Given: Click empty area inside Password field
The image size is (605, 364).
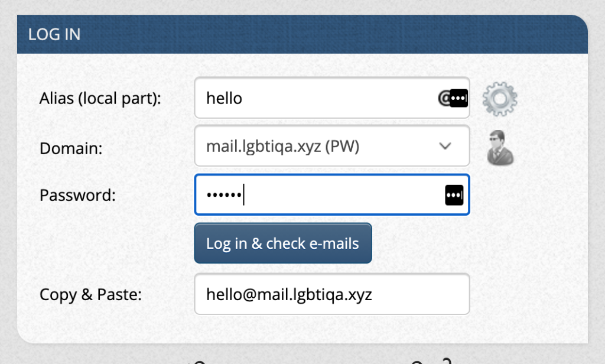Looking at the screenshot, I should (343, 195).
